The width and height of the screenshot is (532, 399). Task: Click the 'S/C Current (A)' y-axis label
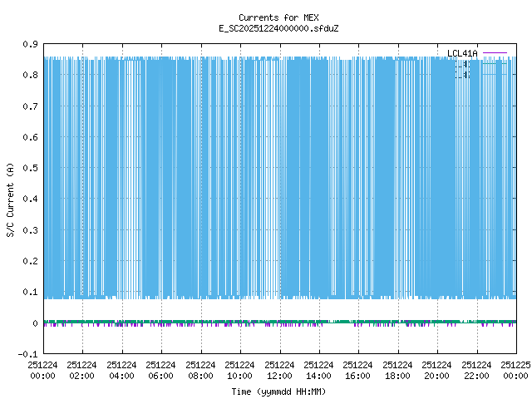(10, 199)
